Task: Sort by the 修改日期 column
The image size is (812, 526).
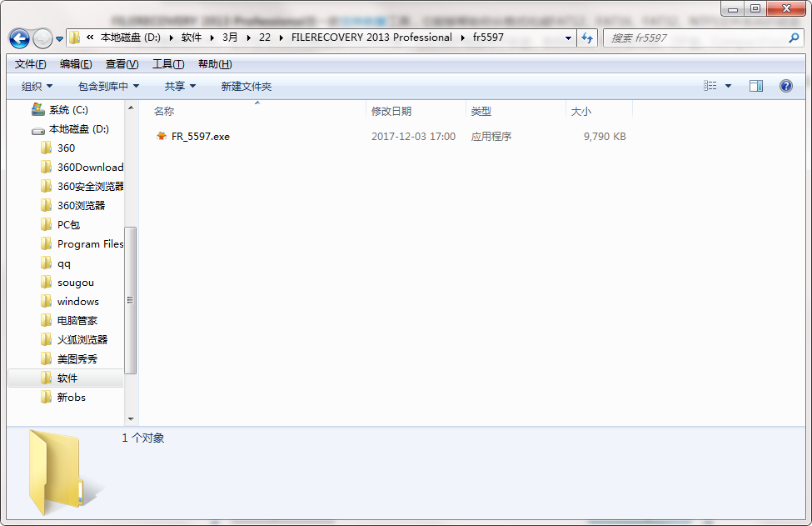Action: coord(391,112)
